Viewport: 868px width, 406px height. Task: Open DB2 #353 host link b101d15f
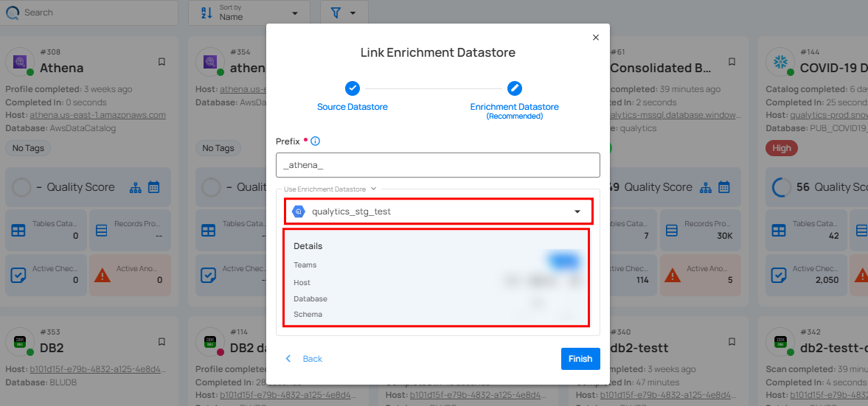(x=97, y=369)
